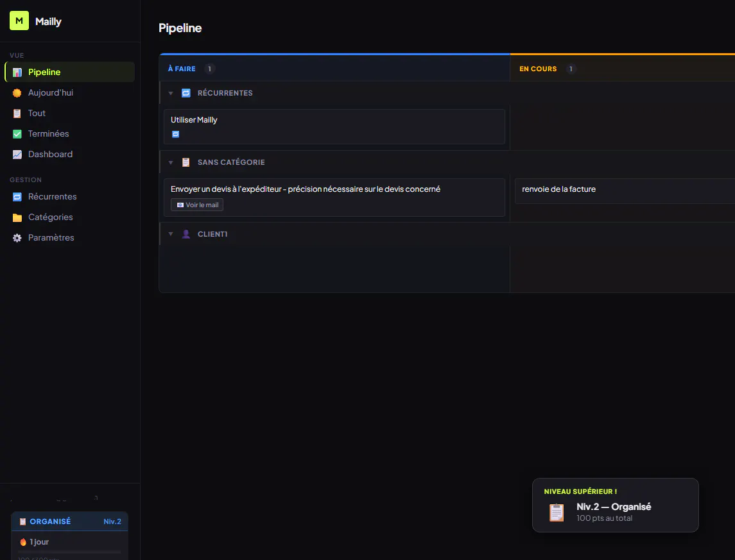This screenshot has height=560, width=735.
Task: Open the Dashboard view
Action: (70, 155)
